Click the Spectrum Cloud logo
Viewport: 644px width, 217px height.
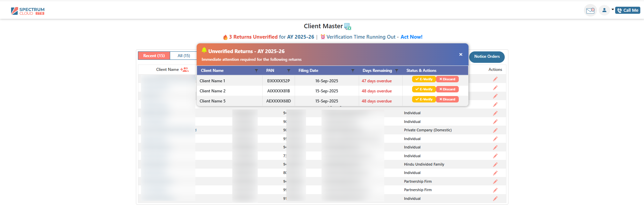(28, 11)
